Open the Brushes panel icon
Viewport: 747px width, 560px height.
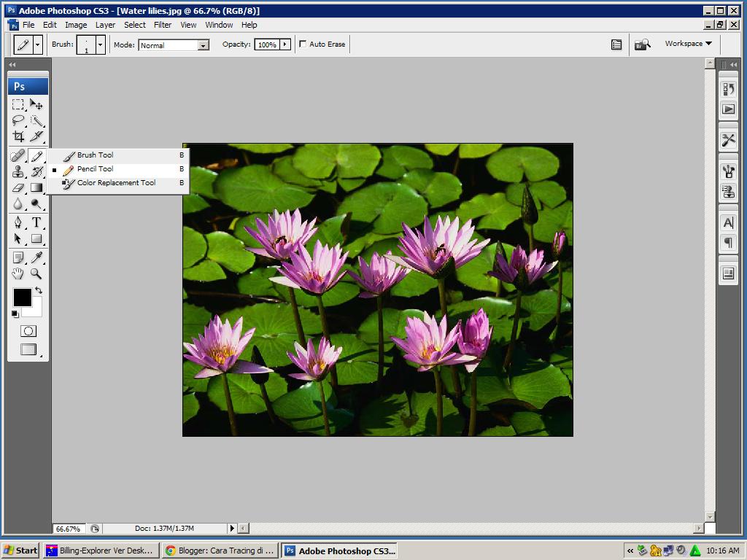coord(729,171)
